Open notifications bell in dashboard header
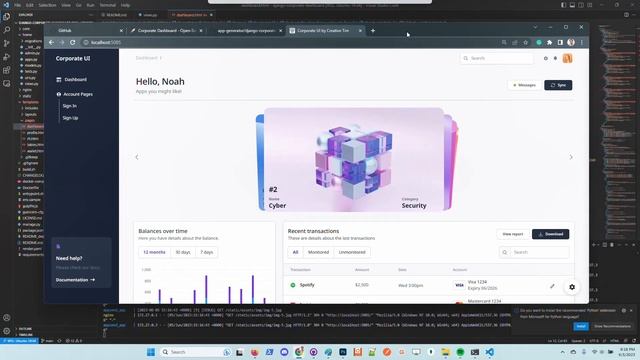The height and width of the screenshot is (360, 640). tap(556, 58)
